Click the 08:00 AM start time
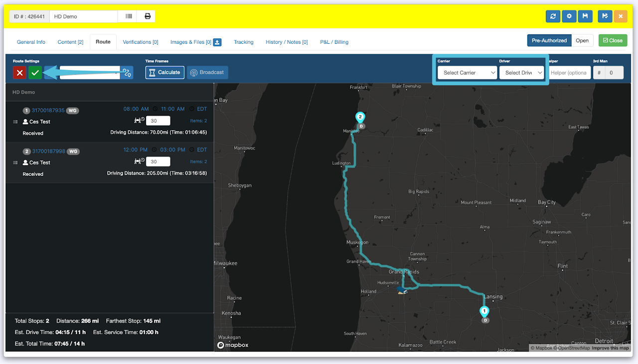This screenshot has width=638, height=364. (x=136, y=109)
